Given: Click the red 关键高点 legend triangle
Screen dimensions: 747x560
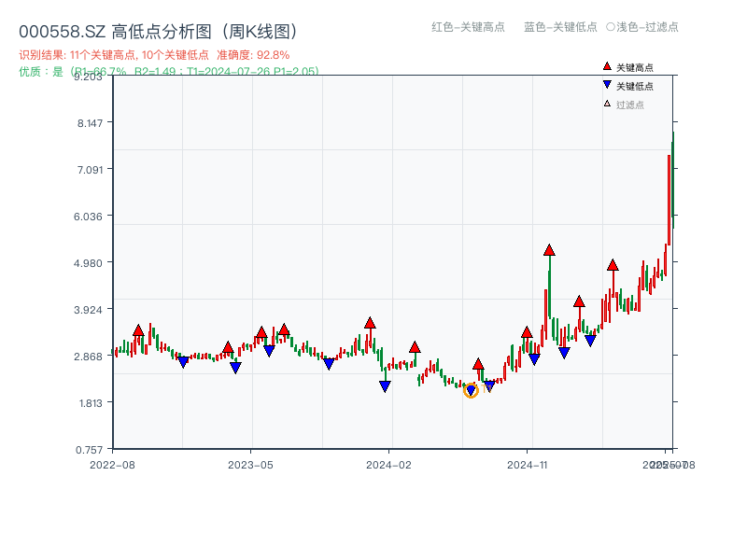Looking at the screenshot, I should click(607, 67).
